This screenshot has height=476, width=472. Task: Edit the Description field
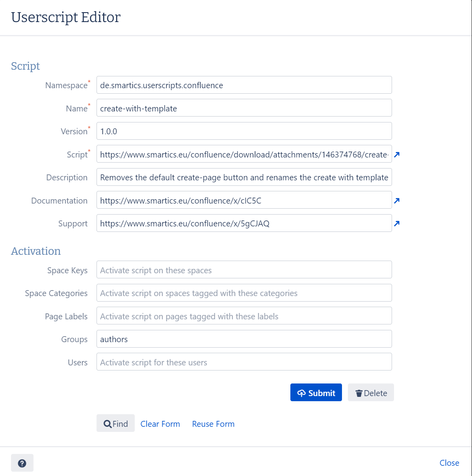click(244, 178)
